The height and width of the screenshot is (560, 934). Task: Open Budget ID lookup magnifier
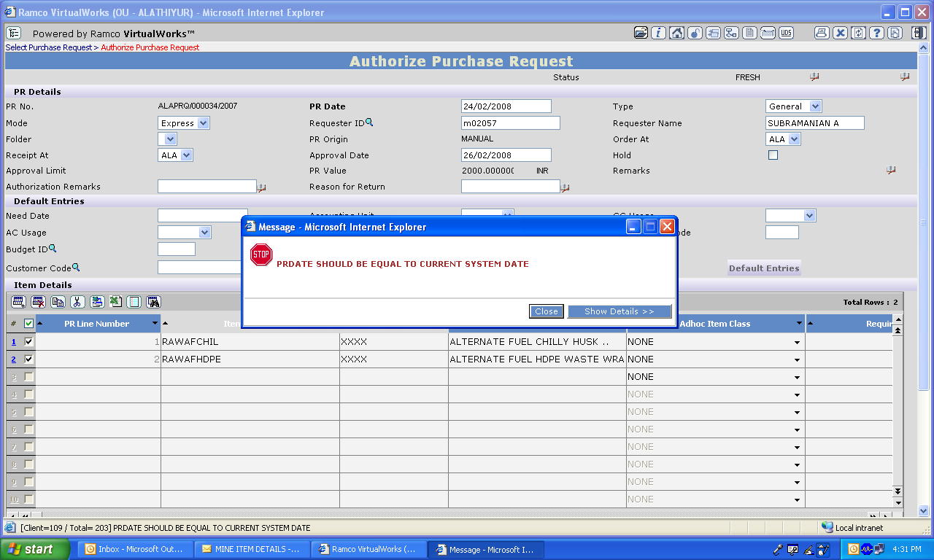(x=53, y=249)
